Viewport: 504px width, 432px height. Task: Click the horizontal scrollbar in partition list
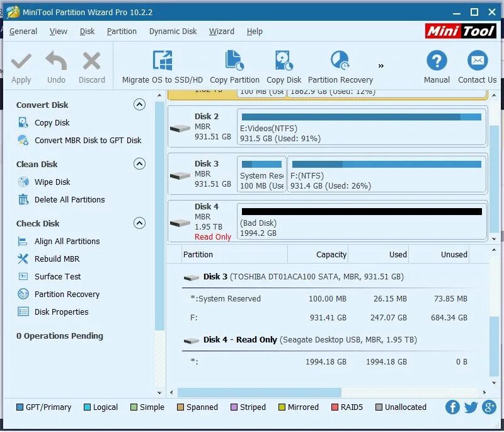(260, 392)
